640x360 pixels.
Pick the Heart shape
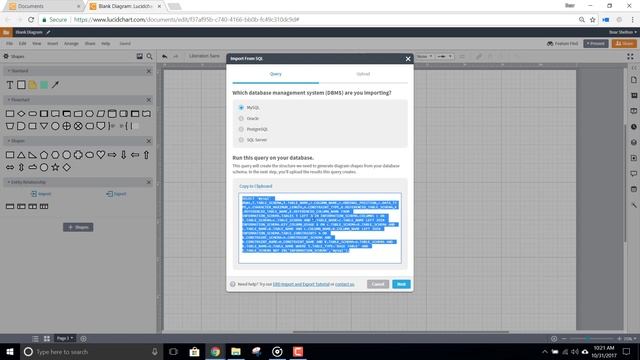pos(100,155)
